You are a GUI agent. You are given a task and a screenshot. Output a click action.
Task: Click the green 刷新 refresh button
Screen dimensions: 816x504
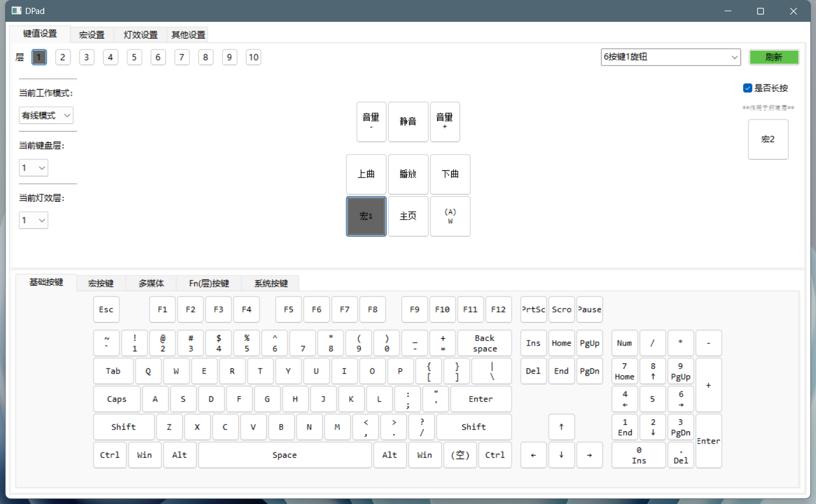773,57
